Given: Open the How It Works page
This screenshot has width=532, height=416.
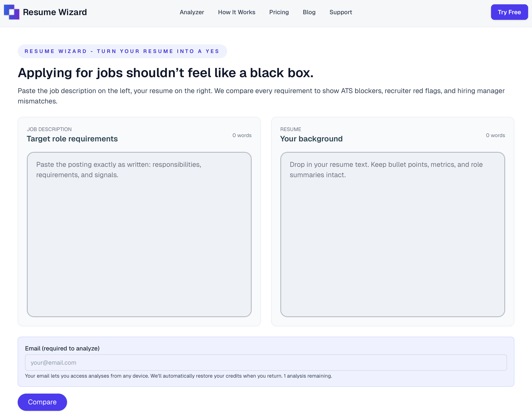Looking at the screenshot, I should click(x=236, y=12).
